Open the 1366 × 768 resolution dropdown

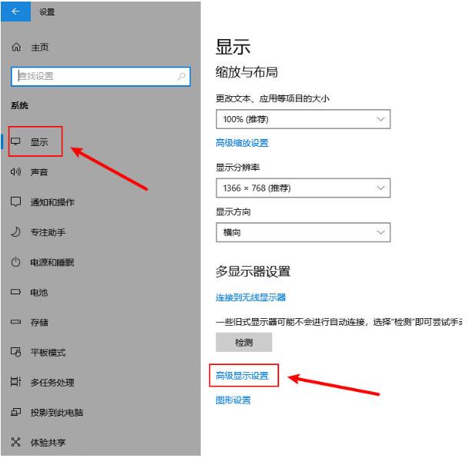[x=303, y=188]
